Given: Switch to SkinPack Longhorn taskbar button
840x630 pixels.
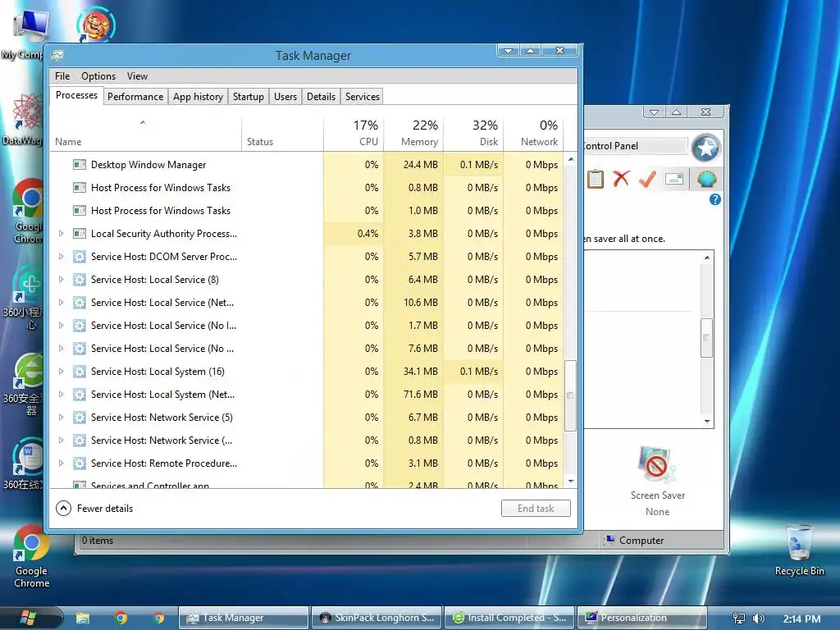Looking at the screenshot, I should [x=377, y=618].
